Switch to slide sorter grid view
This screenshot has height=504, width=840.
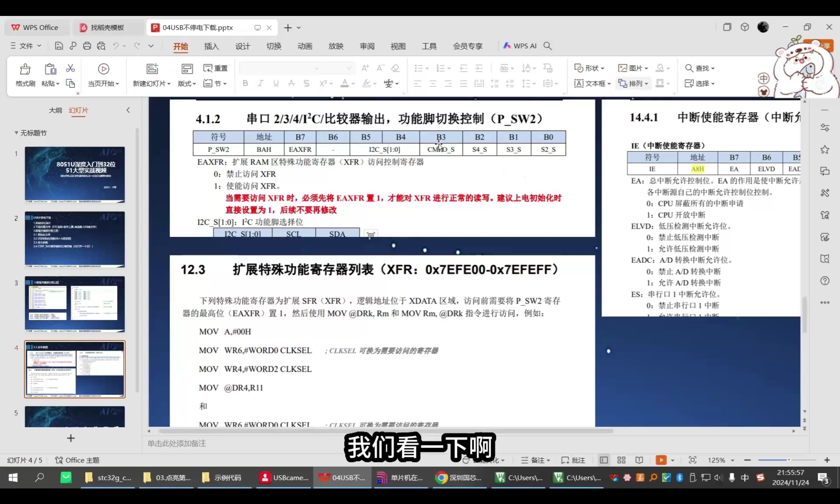tap(621, 460)
